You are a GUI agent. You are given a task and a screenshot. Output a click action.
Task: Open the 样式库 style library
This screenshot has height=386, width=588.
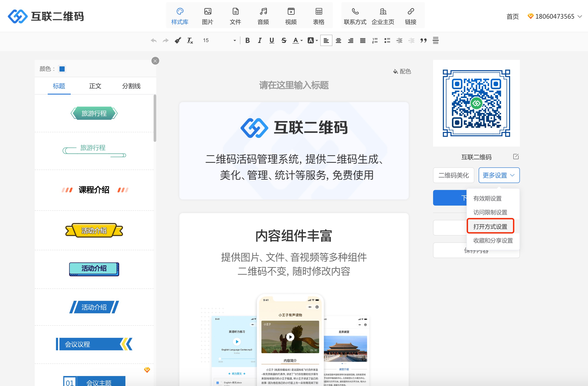180,16
